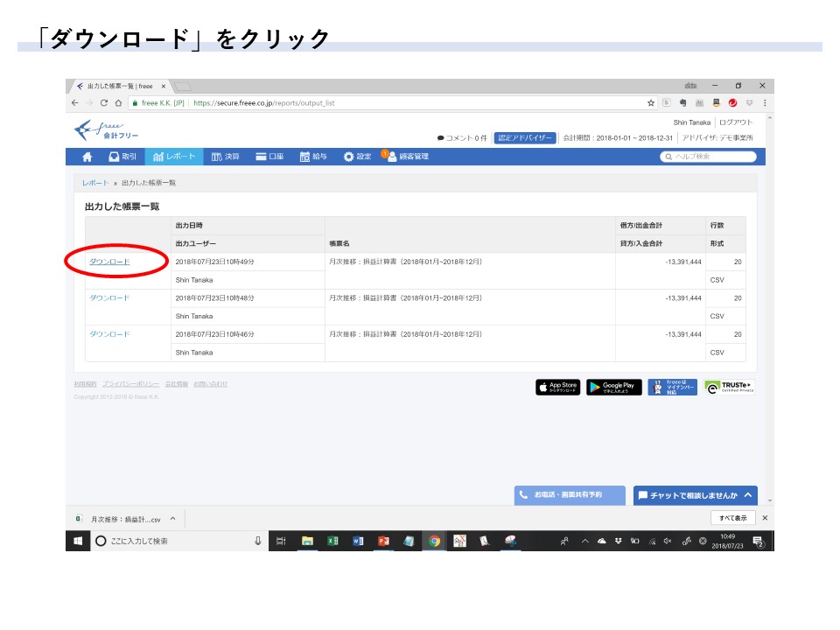
Task: Click the OneDrive cloud tray icon
Action: (x=602, y=541)
